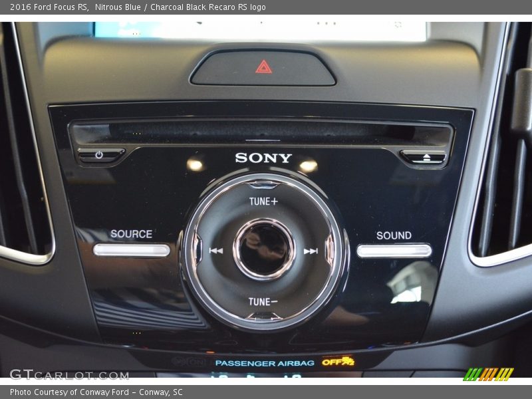532x399 pixels.
Task: Hit the CD eject button
Action: (x=424, y=157)
